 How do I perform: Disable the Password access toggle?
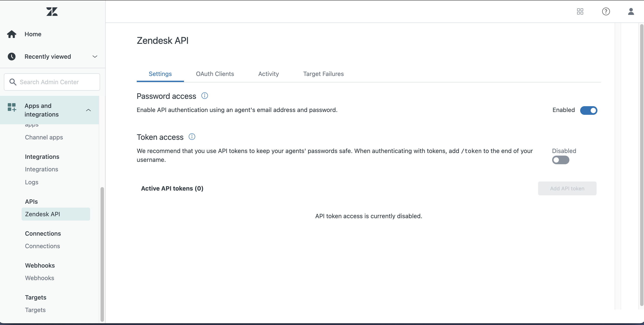click(589, 110)
